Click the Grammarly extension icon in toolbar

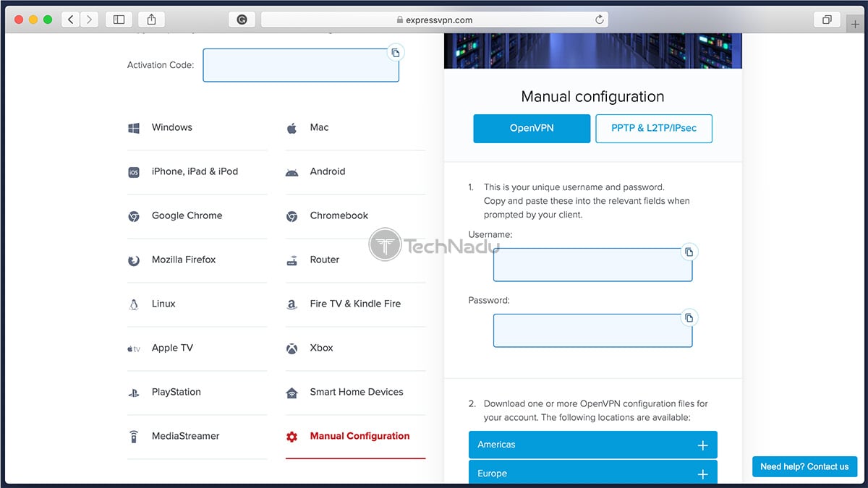coord(242,20)
